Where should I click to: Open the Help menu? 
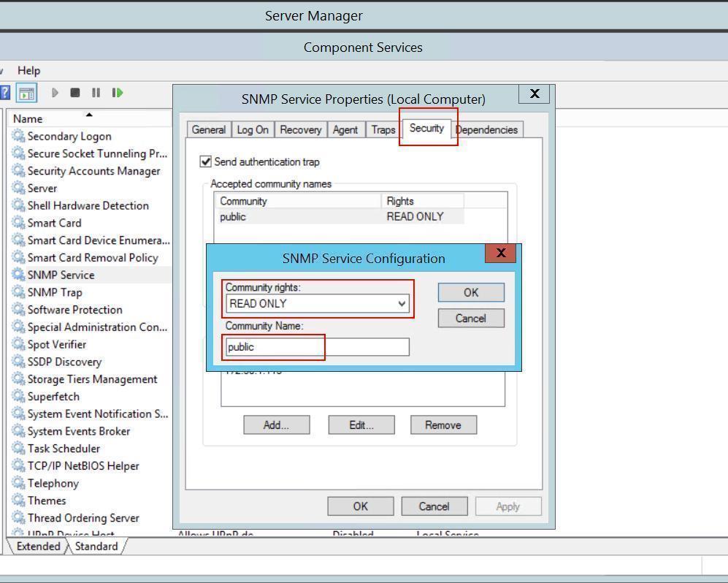tap(28, 71)
